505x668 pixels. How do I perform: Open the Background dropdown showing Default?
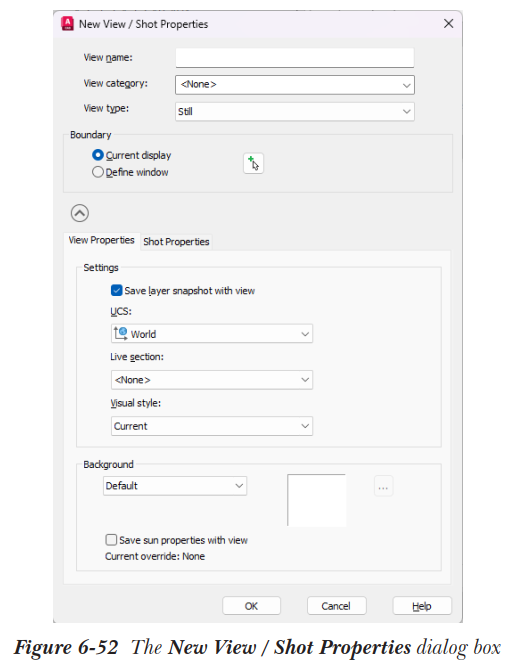coord(175,486)
